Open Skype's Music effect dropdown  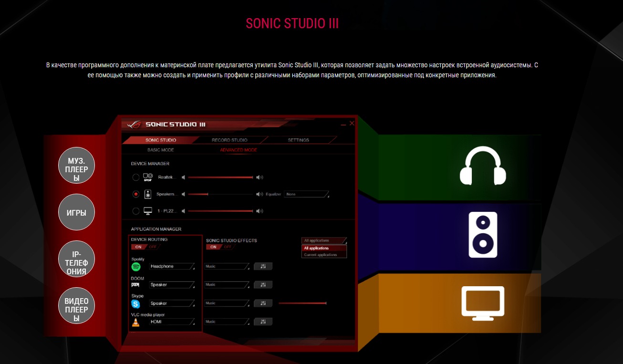(227, 303)
